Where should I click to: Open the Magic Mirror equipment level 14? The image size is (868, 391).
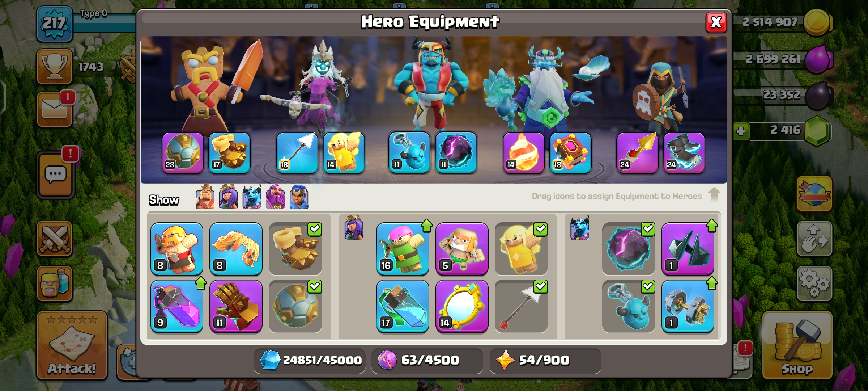[x=462, y=306]
